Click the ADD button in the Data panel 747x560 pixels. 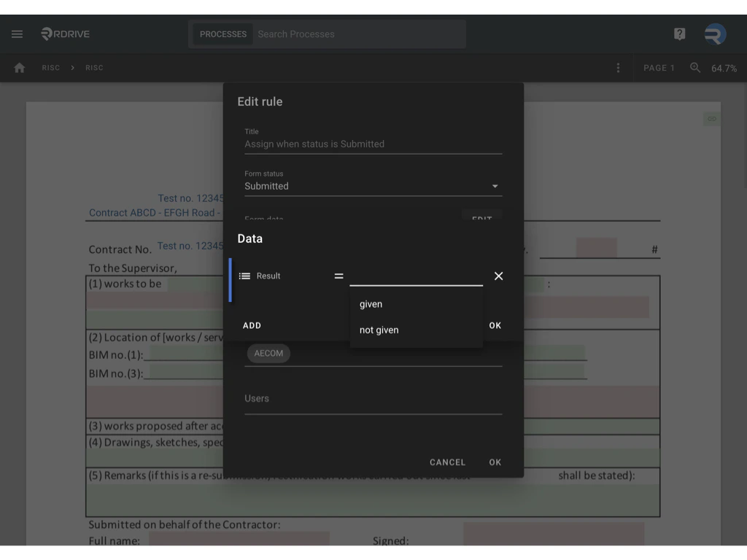[252, 325]
